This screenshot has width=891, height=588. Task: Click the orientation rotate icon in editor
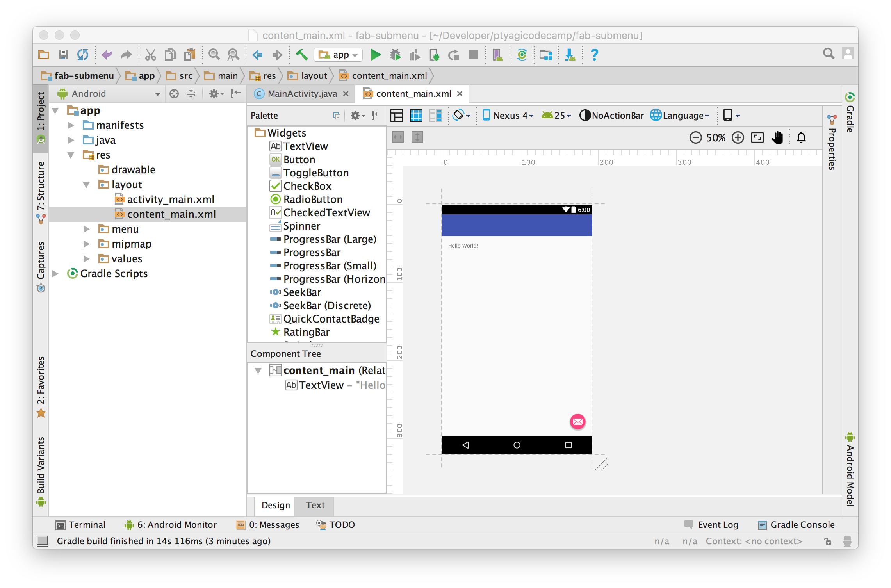coord(458,115)
